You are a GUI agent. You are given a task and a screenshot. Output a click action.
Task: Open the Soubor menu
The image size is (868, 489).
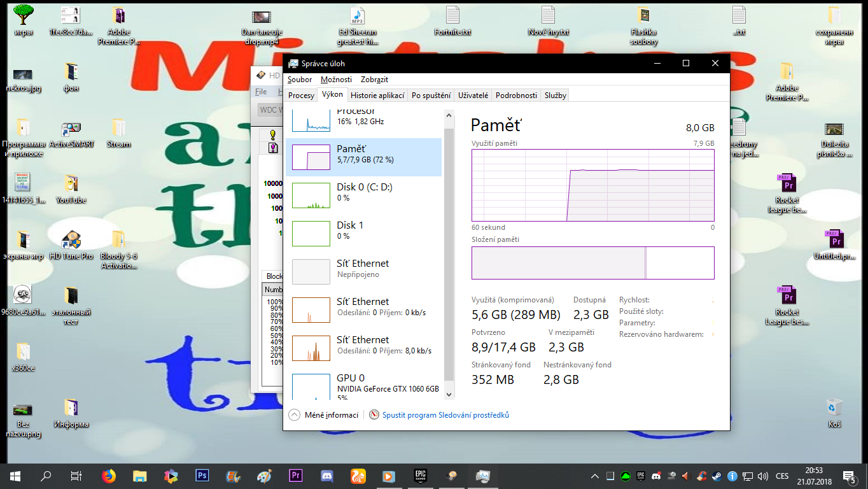(300, 80)
